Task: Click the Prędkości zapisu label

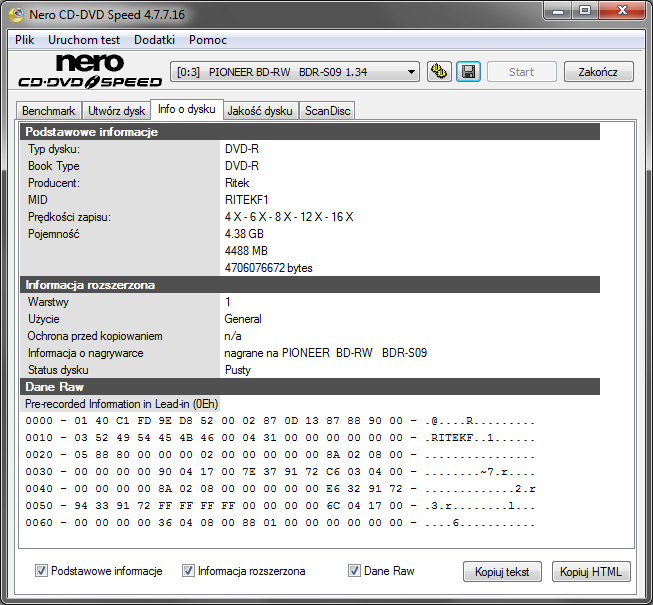Action: [x=69, y=217]
